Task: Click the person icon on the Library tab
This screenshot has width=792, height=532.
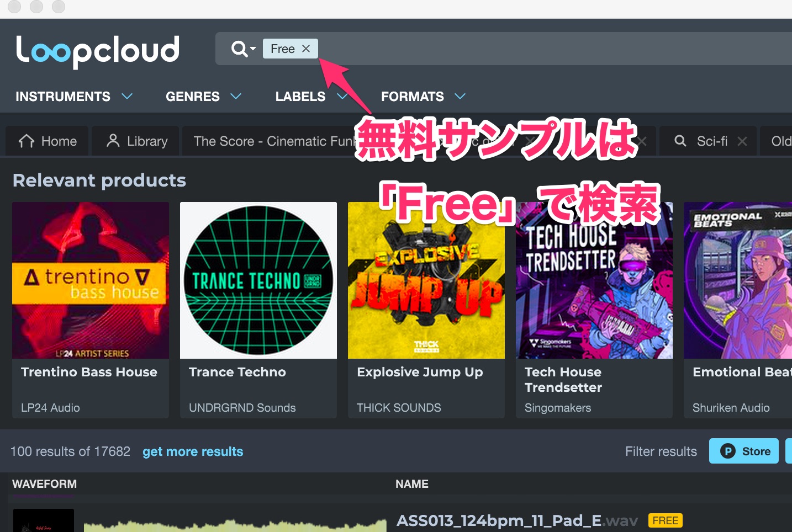Action: pyautogui.click(x=114, y=141)
